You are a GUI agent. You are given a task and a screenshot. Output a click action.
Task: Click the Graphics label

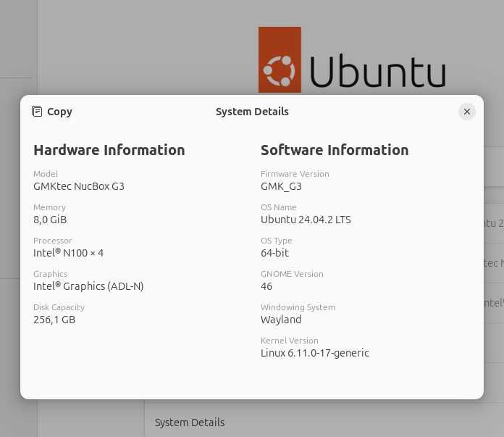(51, 274)
